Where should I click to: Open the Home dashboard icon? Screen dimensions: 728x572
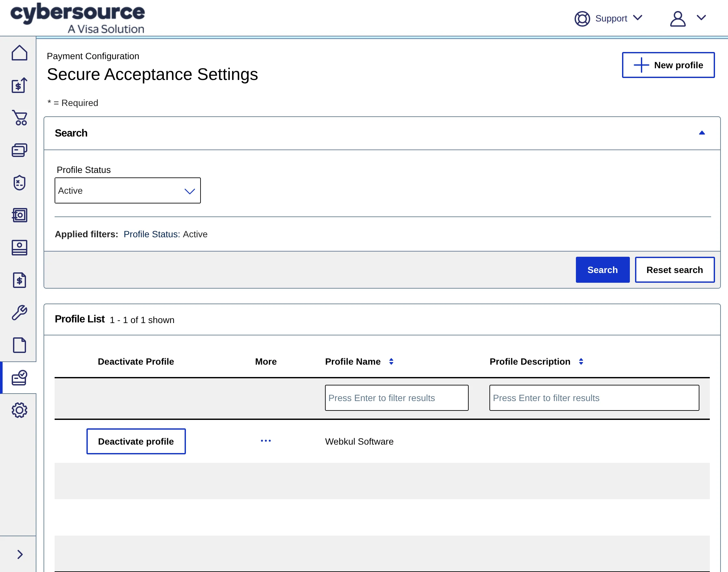click(x=19, y=53)
